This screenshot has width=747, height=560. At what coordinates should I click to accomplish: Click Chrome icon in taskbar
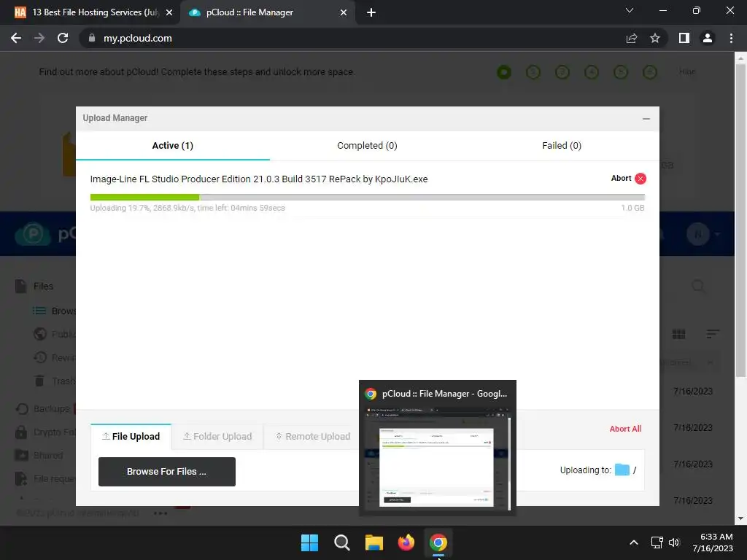coord(438,542)
